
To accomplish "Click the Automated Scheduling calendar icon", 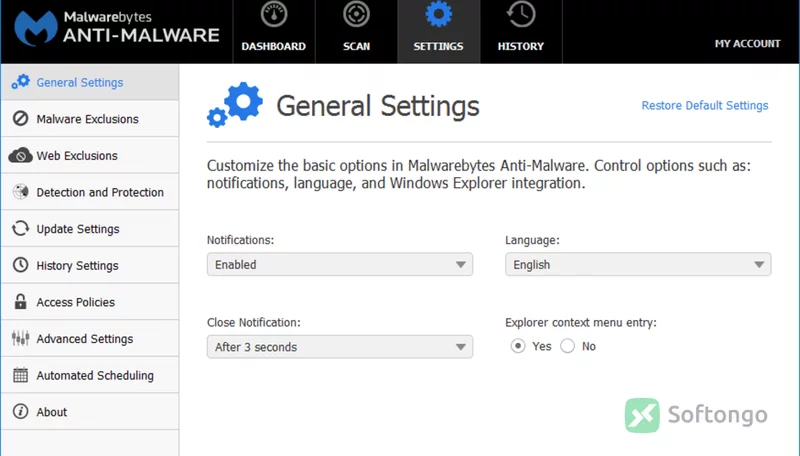I will pos(20,375).
